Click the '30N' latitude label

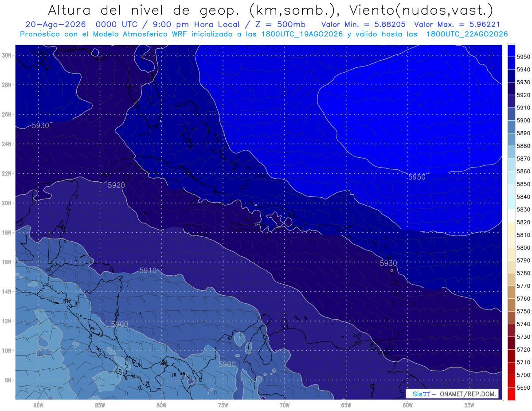(6, 55)
